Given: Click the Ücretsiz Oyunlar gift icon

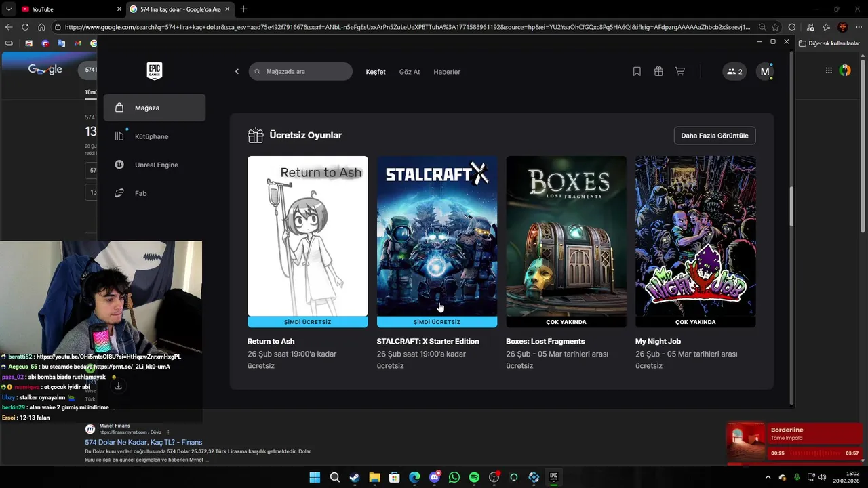Looking at the screenshot, I should [256, 136].
